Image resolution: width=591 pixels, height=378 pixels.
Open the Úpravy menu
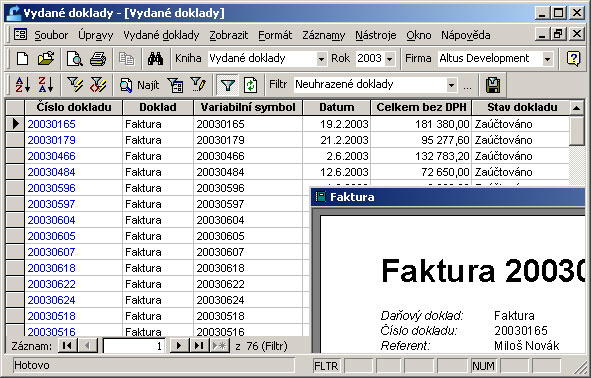point(95,35)
